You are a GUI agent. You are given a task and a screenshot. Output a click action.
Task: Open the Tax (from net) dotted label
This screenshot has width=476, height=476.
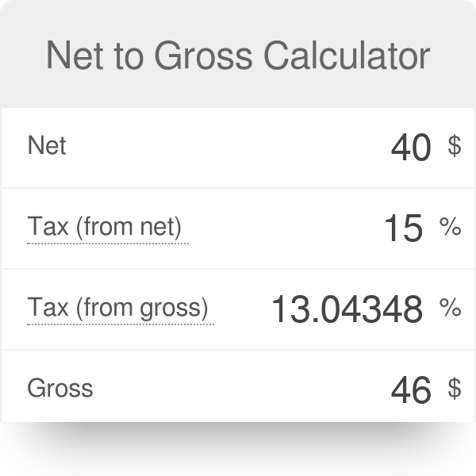pos(106,228)
